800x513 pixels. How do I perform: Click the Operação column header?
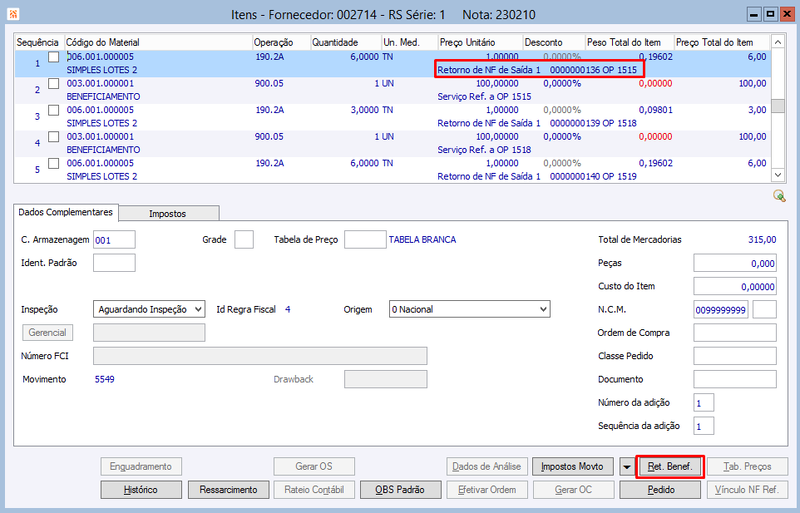(281, 42)
